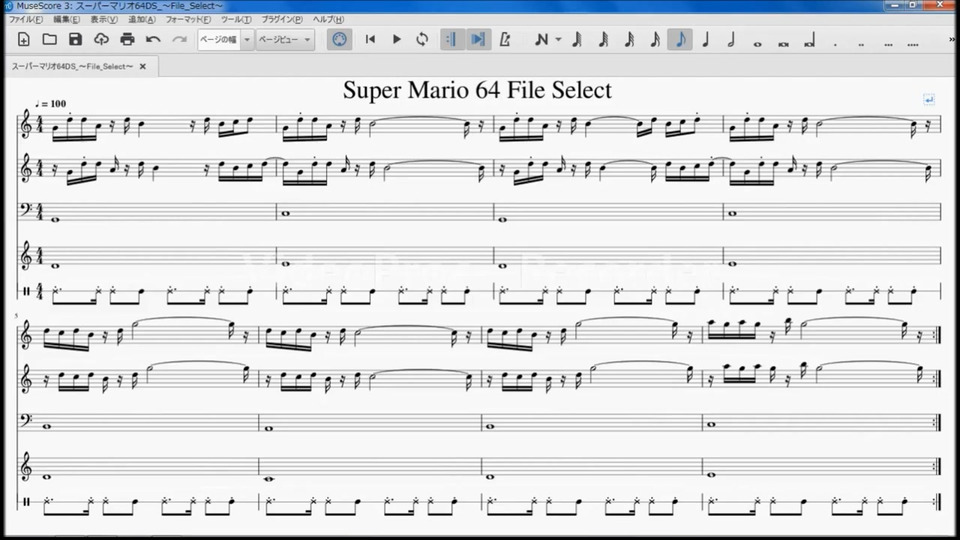Add a quadruple augmentation dot
Viewport: 960px width, 540px height.
coord(913,45)
